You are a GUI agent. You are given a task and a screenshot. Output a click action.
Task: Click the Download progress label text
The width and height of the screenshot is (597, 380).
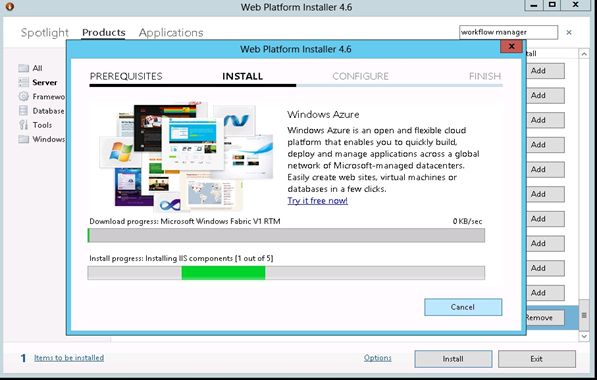[185, 221]
